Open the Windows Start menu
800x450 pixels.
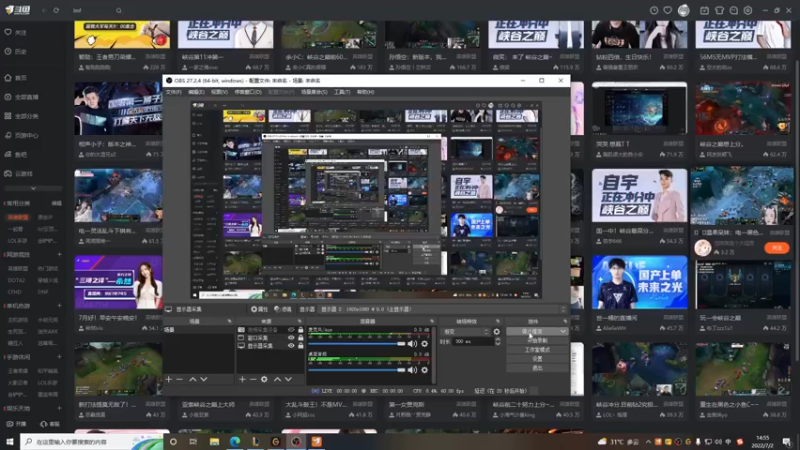click(x=10, y=441)
